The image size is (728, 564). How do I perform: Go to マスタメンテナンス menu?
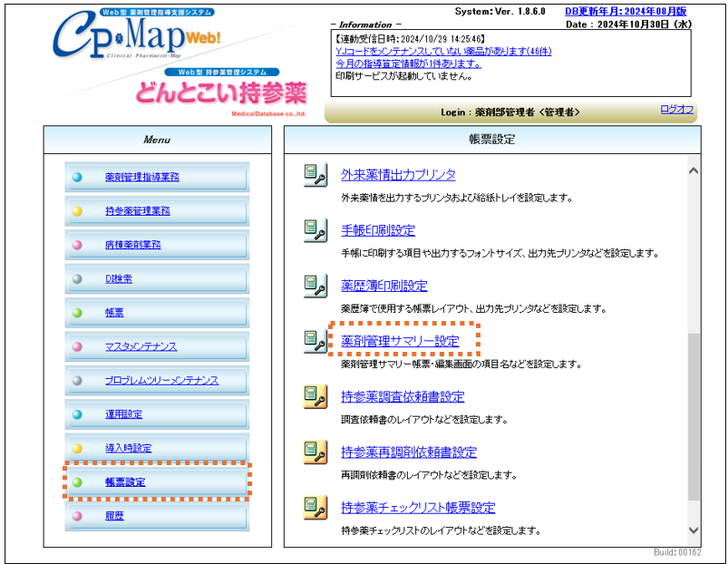pyautogui.click(x=141, y=346)
